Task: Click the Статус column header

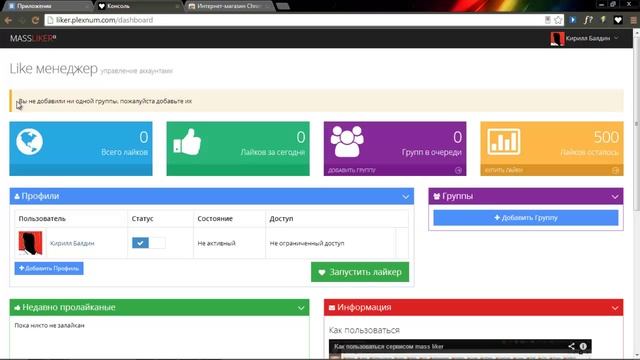Action: (x=142, y=219)
